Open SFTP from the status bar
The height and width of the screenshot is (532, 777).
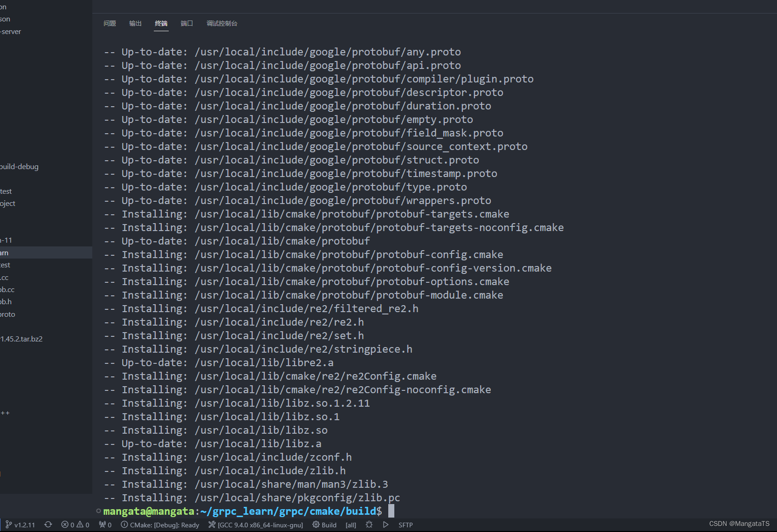pos(406,525)
